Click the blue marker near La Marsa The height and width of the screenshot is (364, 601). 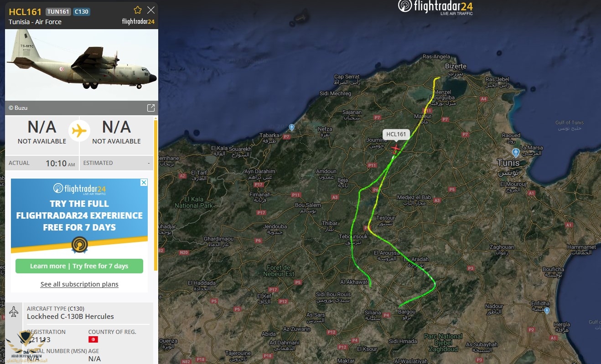point(515,152)
